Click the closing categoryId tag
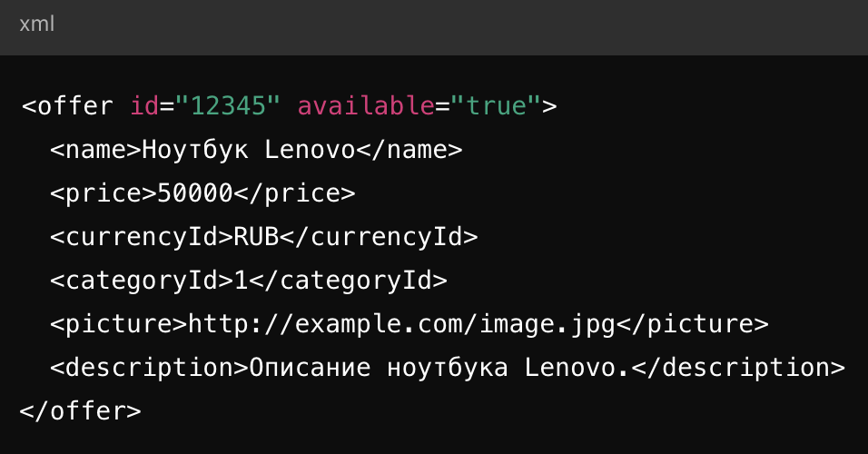Viewport: 868px width, 454px height. pos(349,281)
